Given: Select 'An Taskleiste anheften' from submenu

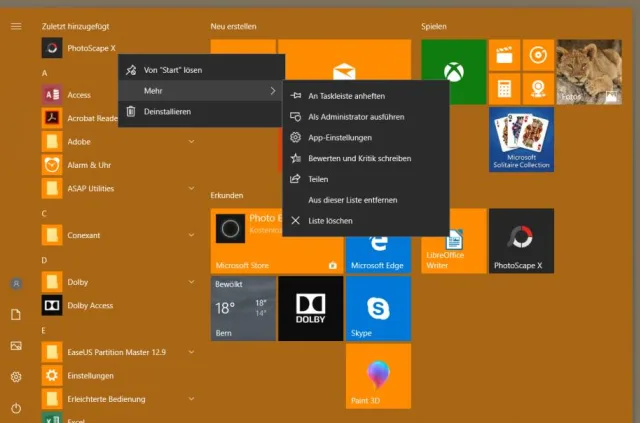Looking at the screenshot, I should [346, 96].
